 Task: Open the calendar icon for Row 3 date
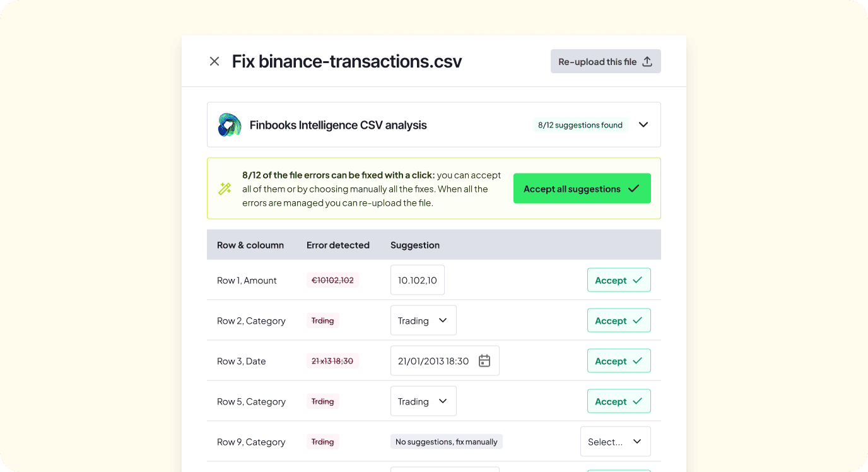(484, 361)
